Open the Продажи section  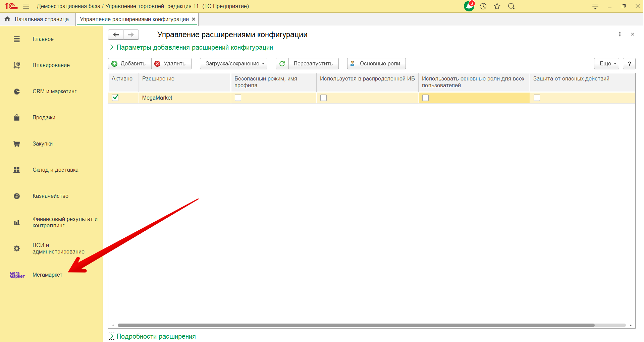[44, 118]
